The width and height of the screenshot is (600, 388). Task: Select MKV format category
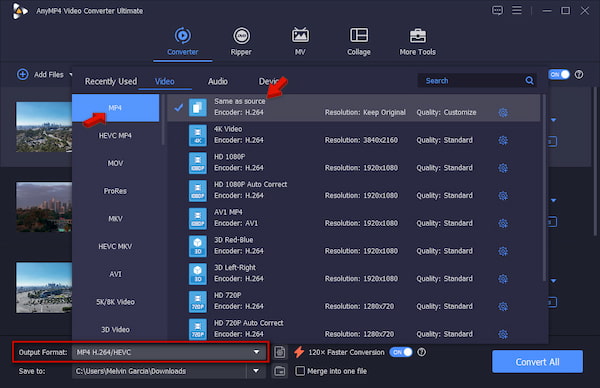pos(116,219)
